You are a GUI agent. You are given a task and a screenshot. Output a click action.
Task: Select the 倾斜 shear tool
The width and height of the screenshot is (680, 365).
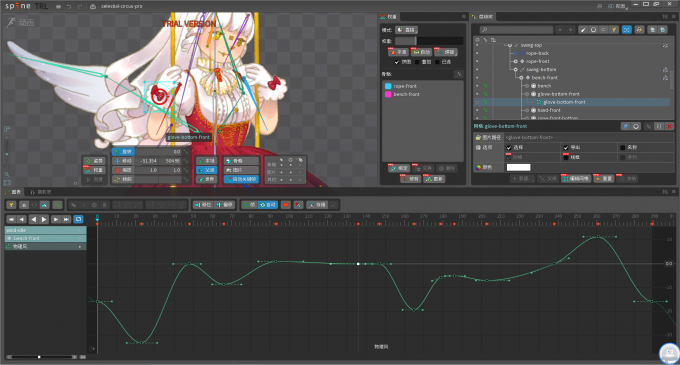point(123,179)
